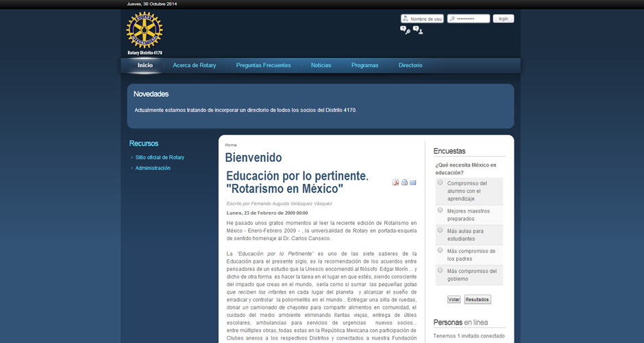Click the Rotary Distrito 4170 logo

[x=145, y=32]
